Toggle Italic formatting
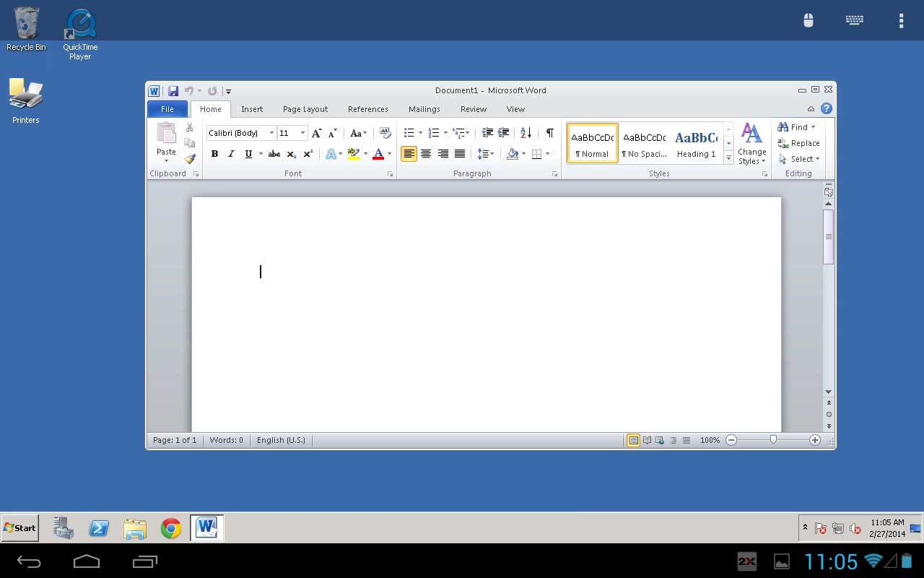The image size is (924, 578). (231, 154)
